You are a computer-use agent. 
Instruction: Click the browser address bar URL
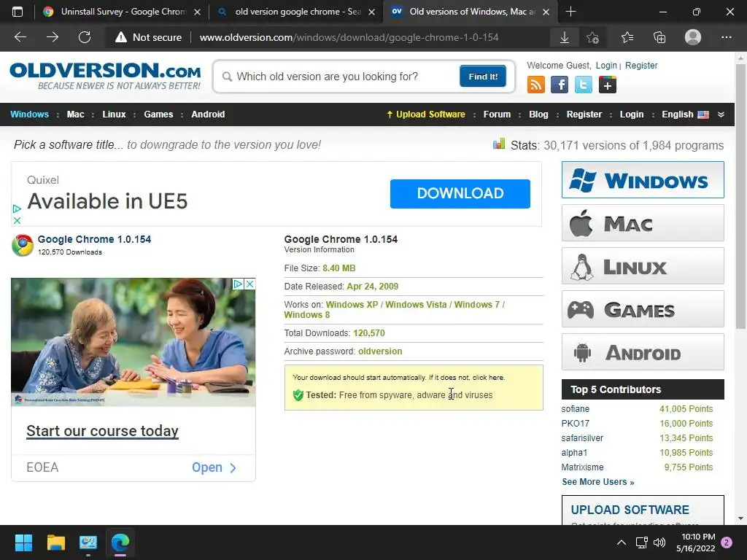tap(349, 37)
